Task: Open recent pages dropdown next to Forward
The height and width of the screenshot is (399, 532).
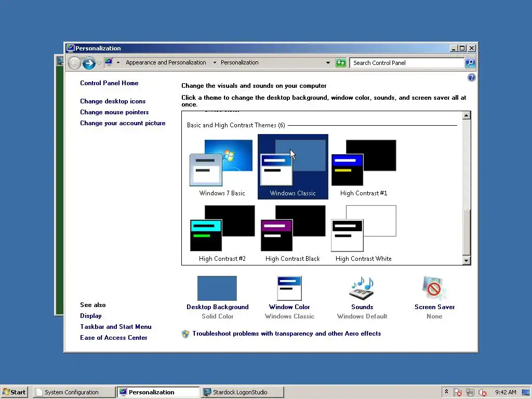Action: tap(99, 63)
